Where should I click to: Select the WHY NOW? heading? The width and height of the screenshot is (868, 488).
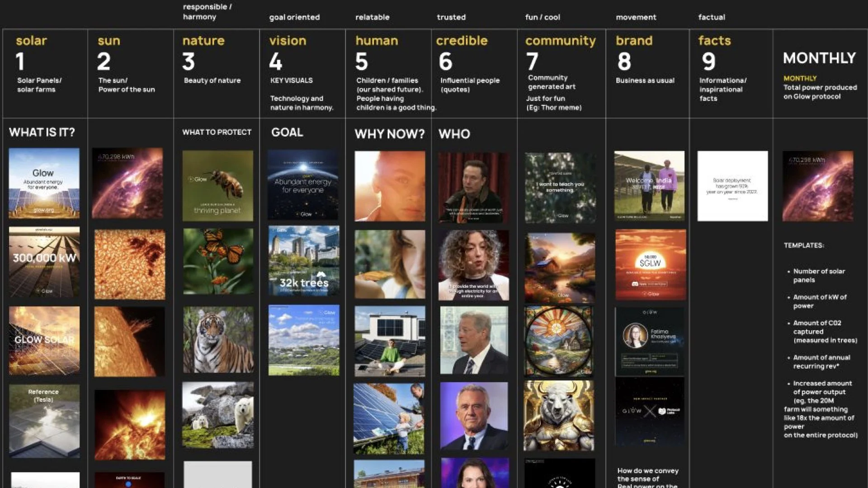pos(389,134)
